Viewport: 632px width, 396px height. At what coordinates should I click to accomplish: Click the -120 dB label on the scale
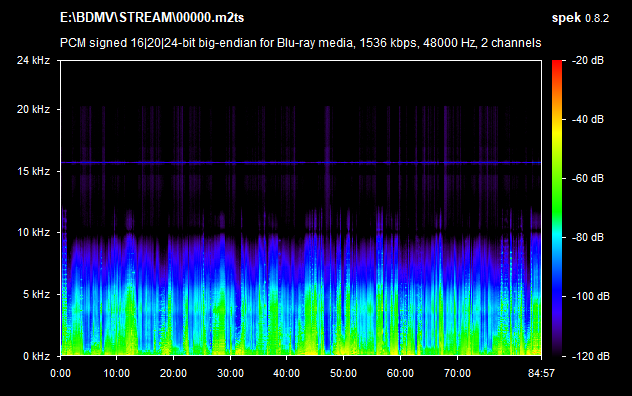tap(591, 356)
